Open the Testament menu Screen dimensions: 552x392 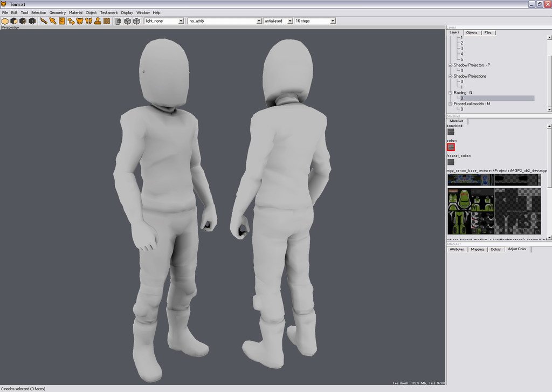point(109,13)
